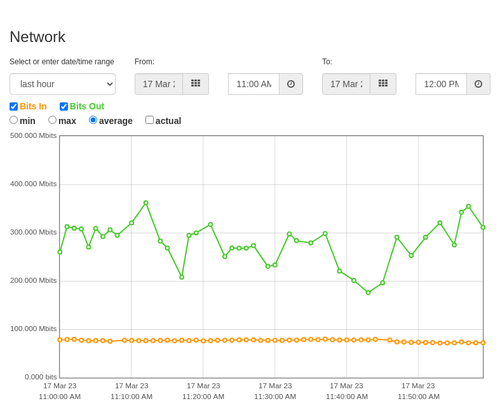Image resolution: width=500 pixels, height=403 pixels.
Task: Click the From time field 11:00 AM
Action: click(254, 84)
